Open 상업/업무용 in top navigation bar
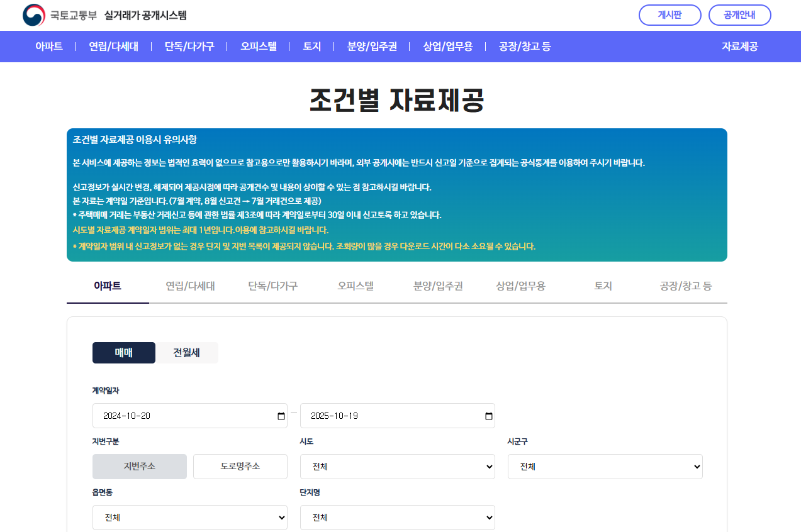801x532 pixels. click(448, 47)
